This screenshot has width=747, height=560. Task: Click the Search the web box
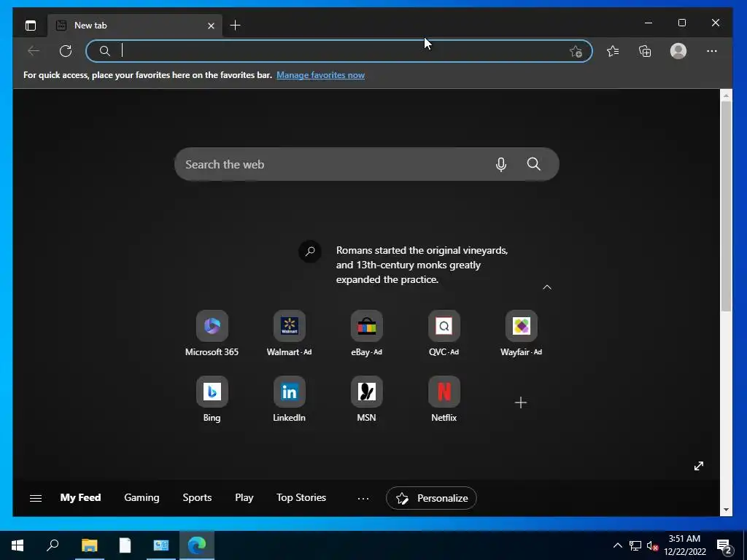(x=367, y=164)
